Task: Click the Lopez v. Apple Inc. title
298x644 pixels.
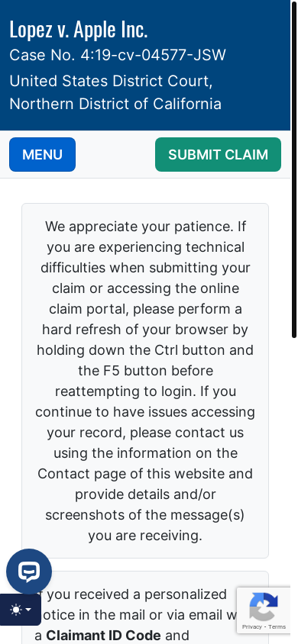Action: [79, 30]
